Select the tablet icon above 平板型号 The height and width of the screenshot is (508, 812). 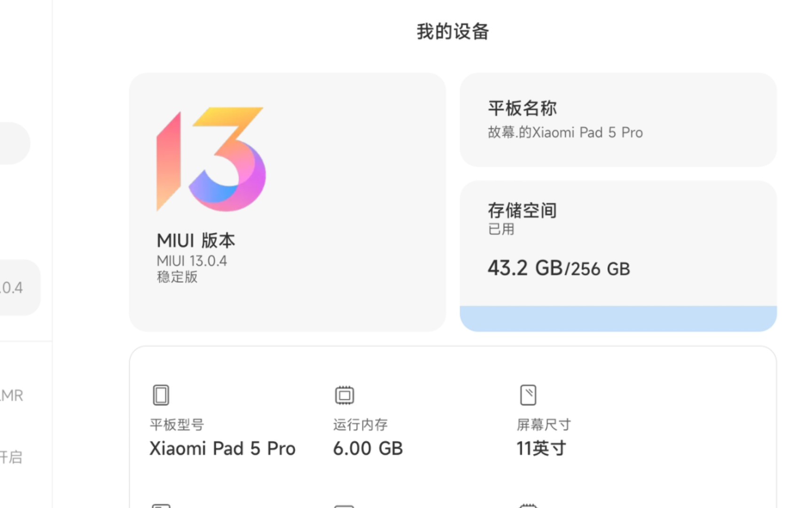coord(161,395)
